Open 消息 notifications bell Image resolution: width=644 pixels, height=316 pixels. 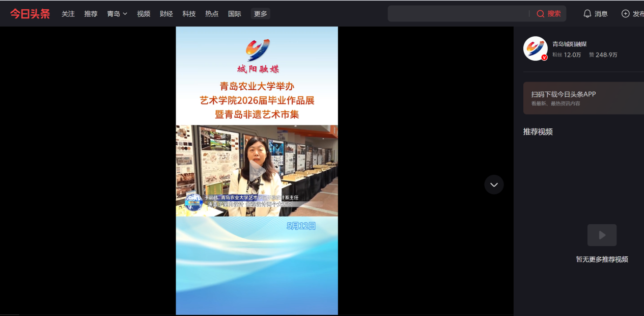point(596,14)
